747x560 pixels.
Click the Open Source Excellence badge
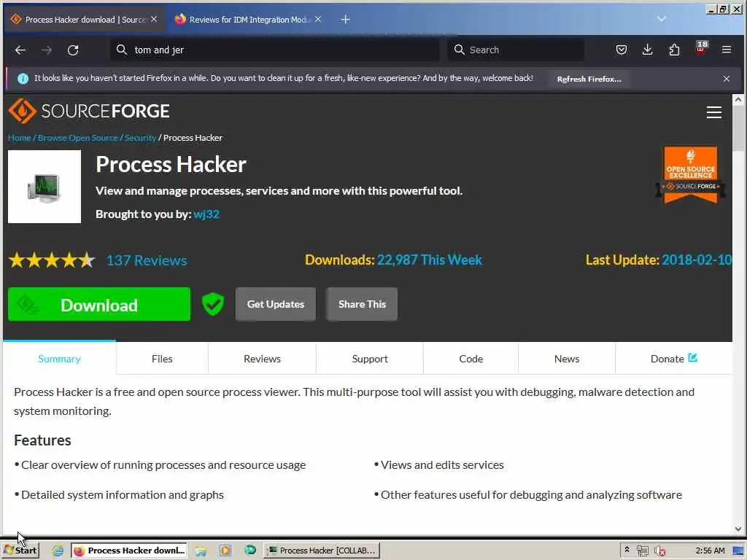tap(690, 175)
